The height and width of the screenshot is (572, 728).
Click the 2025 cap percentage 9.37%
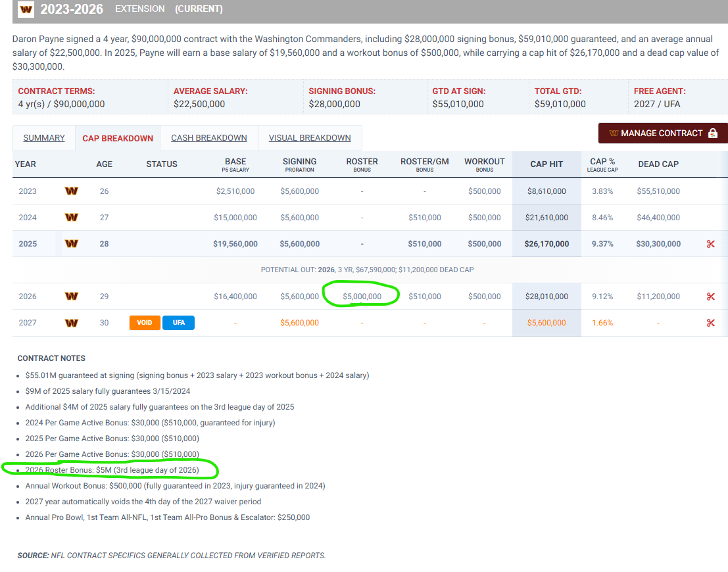point(602,244)
